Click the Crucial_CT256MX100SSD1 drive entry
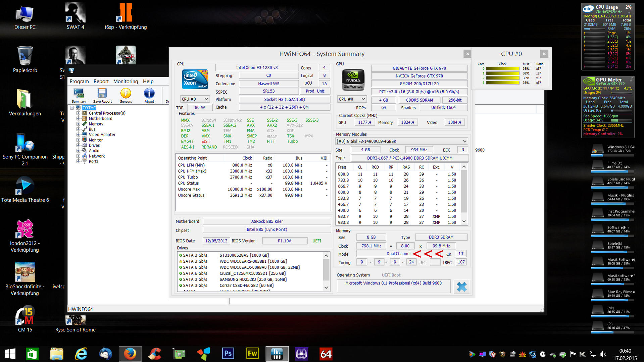The height and width of the screenshot is (362, 644). point(253,273)
